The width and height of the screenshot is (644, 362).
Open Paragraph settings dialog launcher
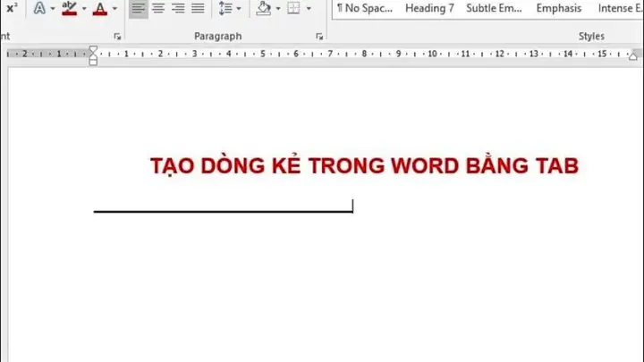click(x=319, y=37)
